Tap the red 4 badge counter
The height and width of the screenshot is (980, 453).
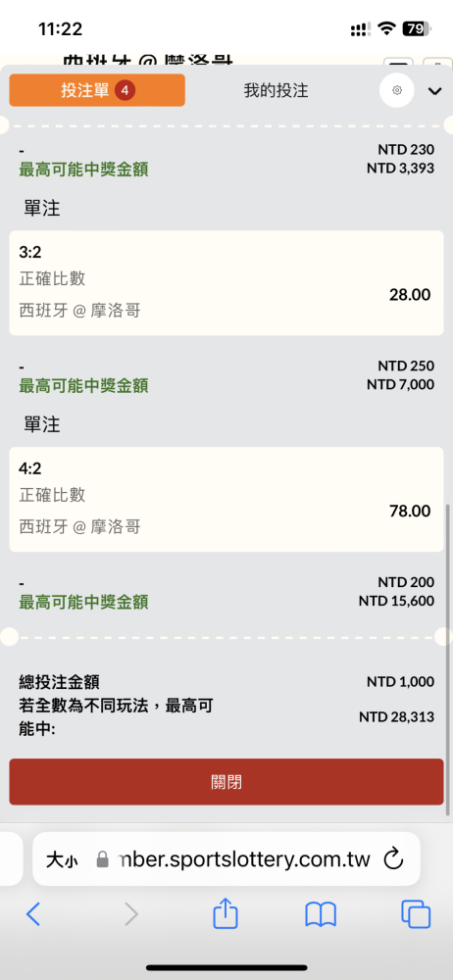(x=125, y=90)
